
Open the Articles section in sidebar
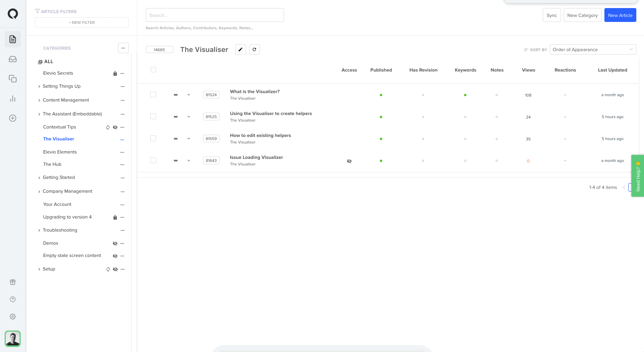[x=13, y=39]
